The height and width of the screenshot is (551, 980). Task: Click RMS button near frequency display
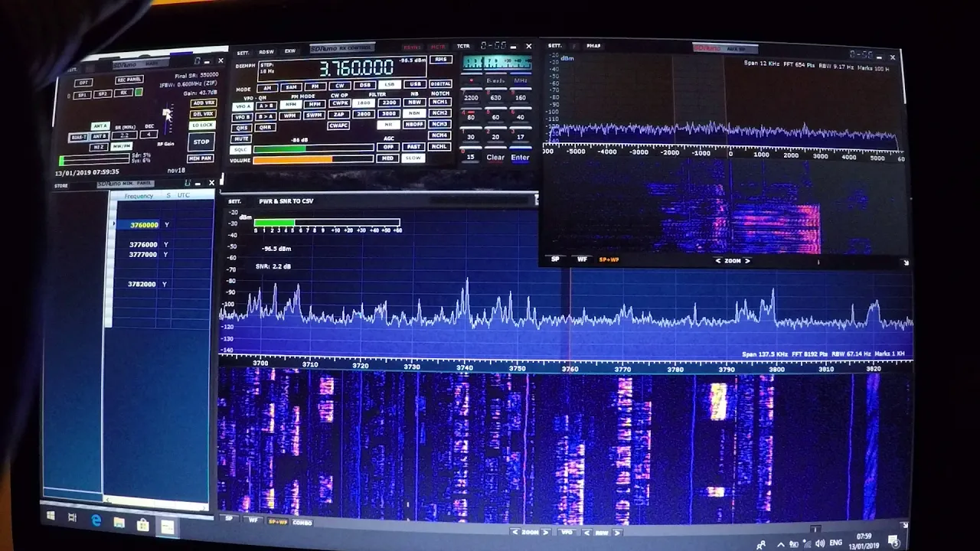tap(441, 59)
